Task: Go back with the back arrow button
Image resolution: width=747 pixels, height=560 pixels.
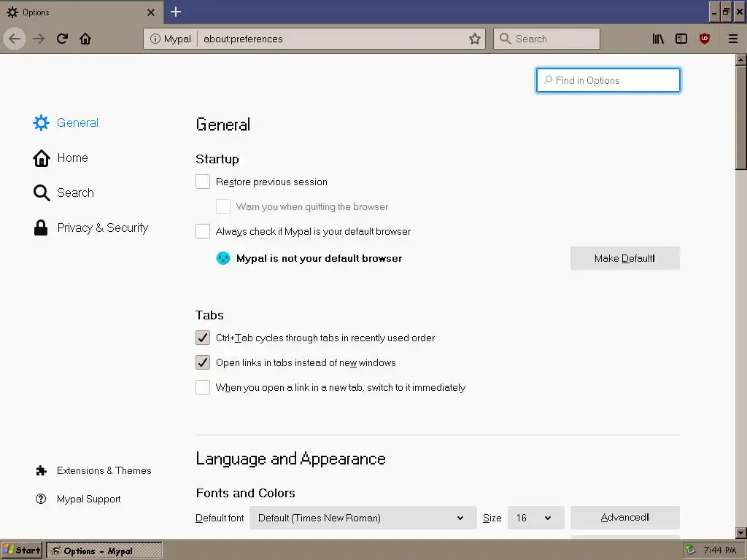Action: click(15, 39)
